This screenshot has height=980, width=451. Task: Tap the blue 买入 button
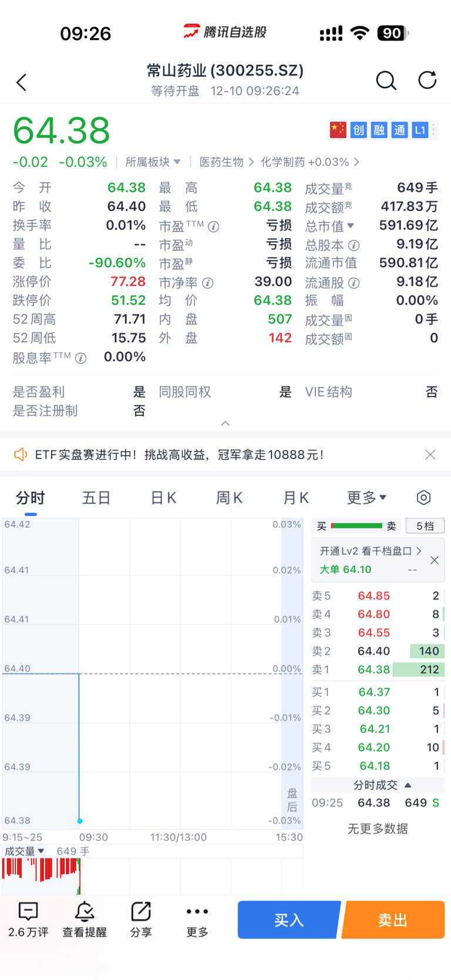point(289,920)
